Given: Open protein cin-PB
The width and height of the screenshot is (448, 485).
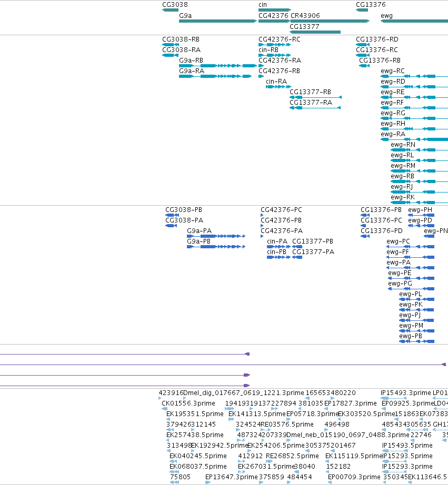Looking at the screenshot, I should pyautogui.click(x=277, y=252).
